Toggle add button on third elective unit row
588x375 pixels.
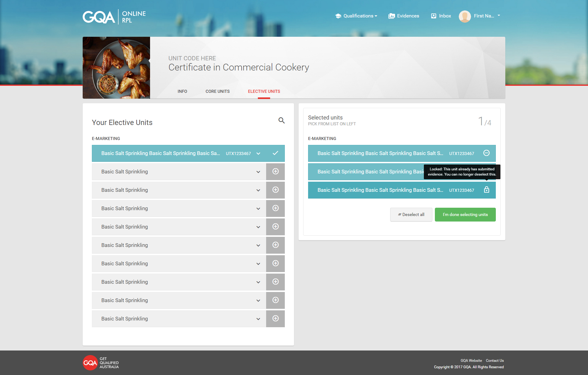[x=275, y=190]
